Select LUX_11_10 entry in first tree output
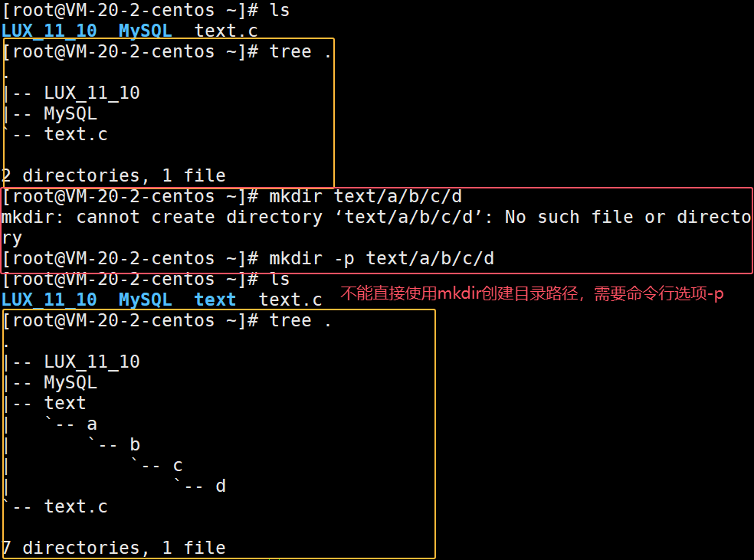 click(92, 93)
